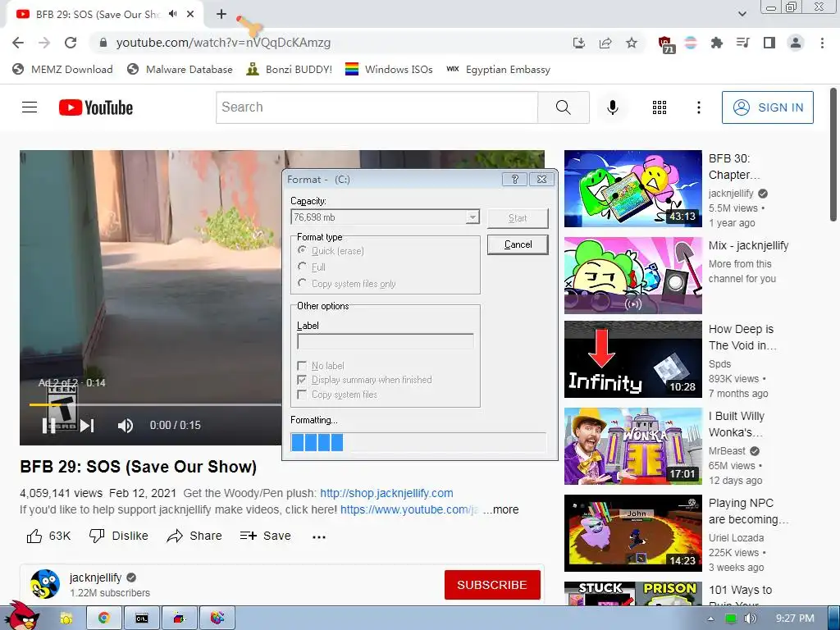840x630 pixels.
Task: Share the video
Action: (x=194, y=536)
